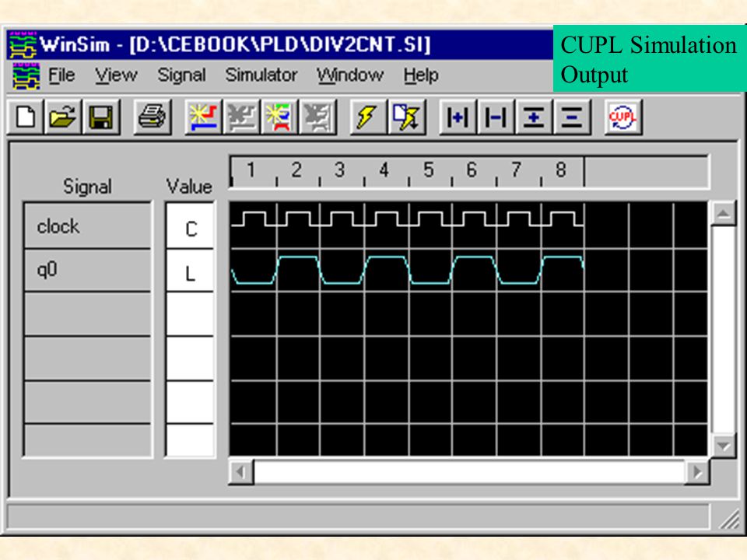This screenshot has height=560, width=747.
Task: Open the Signal menu
Action: tap(181, 75)
